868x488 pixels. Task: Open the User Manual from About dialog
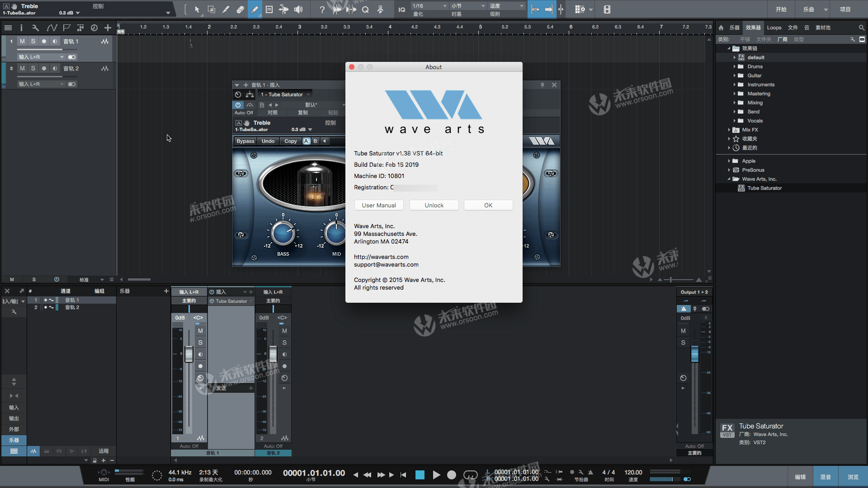click(379, 205)
